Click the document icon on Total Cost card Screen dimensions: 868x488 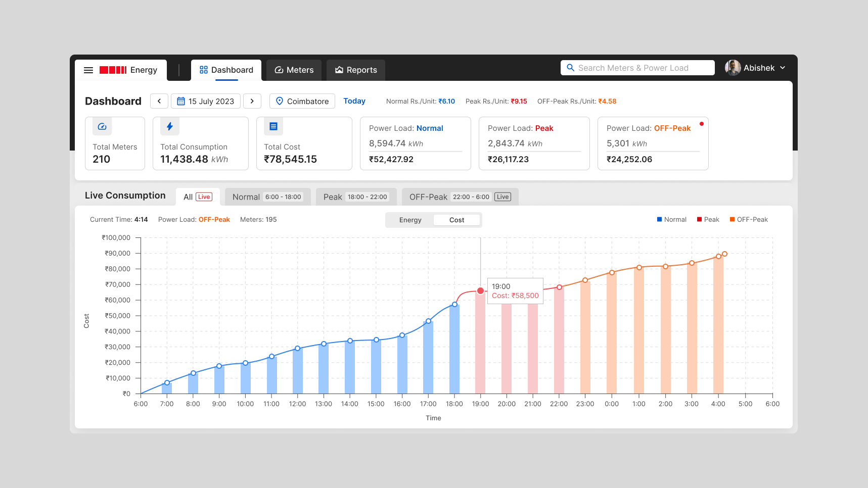pos(273,126)
